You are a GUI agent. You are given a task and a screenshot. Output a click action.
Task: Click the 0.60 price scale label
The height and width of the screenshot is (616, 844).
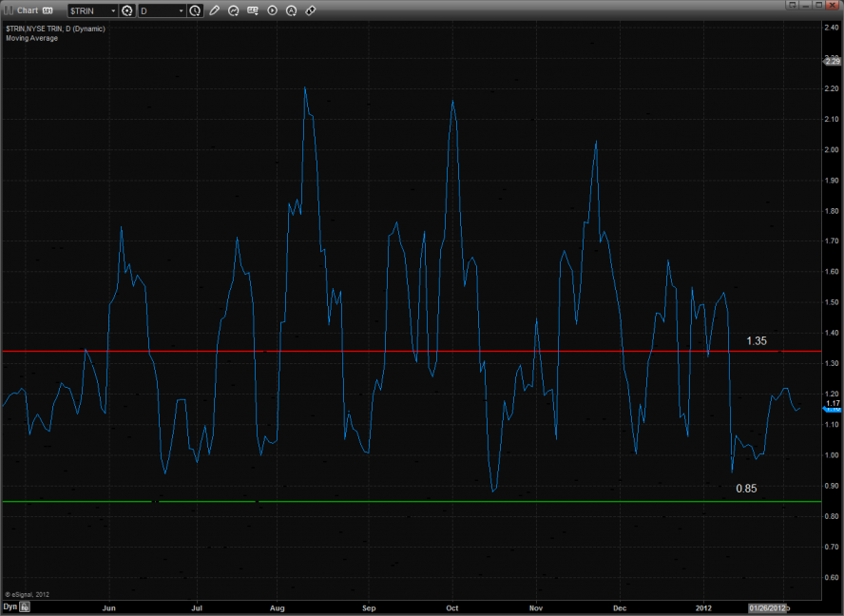pyautogui.click(x=832, y=577)
